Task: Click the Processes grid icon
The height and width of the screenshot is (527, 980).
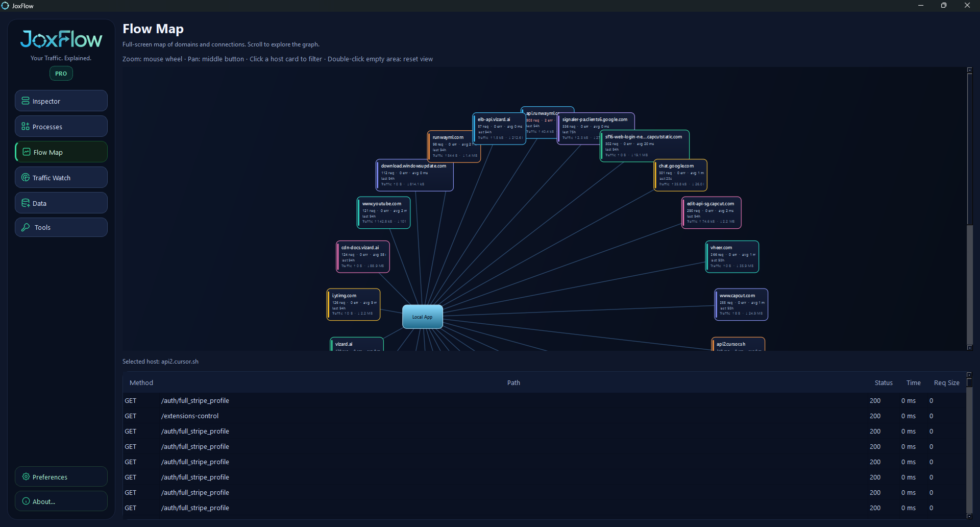Action: [26, 127]
